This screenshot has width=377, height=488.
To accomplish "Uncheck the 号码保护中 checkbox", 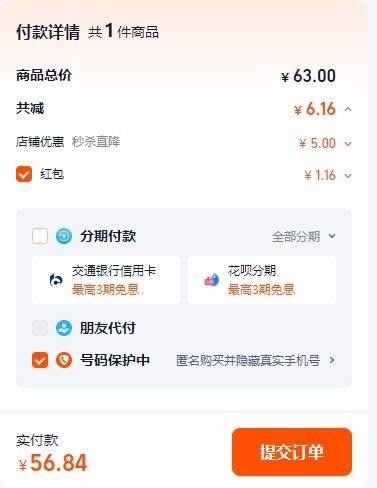I will [40, 360].
